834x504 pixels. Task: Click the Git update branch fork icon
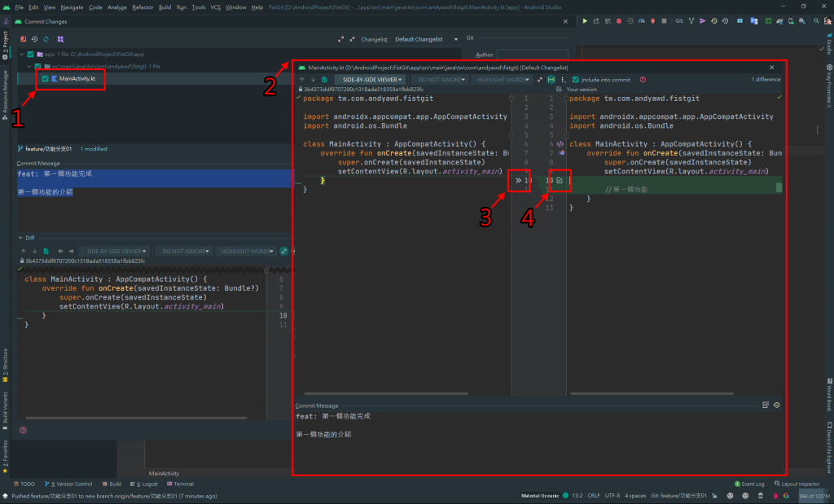click(691, 21)
